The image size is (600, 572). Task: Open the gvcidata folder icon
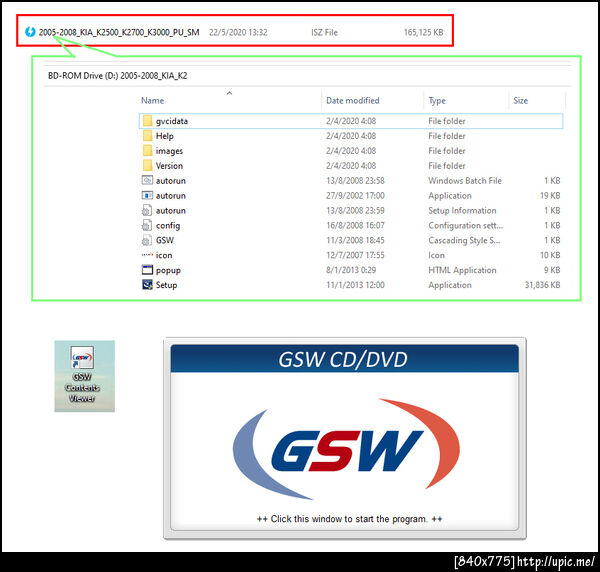tap(147, 121)
